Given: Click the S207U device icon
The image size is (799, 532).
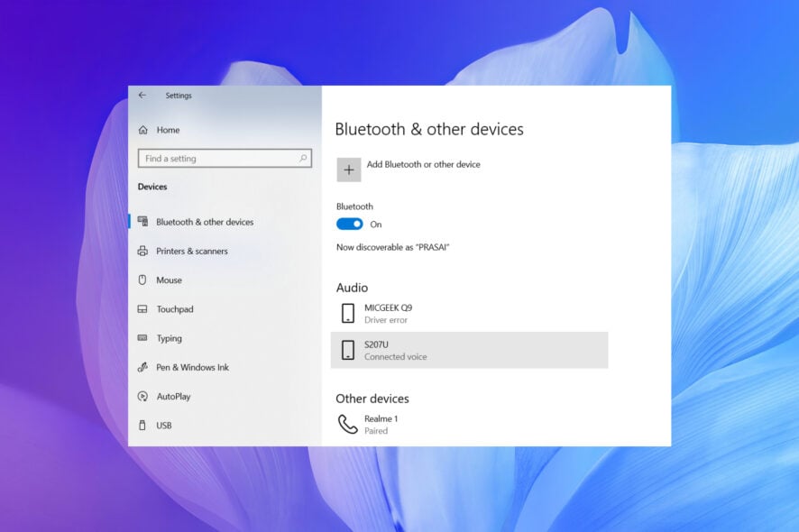Looking at the screenshot, I should pyautogui.click(x=348, y=351).
